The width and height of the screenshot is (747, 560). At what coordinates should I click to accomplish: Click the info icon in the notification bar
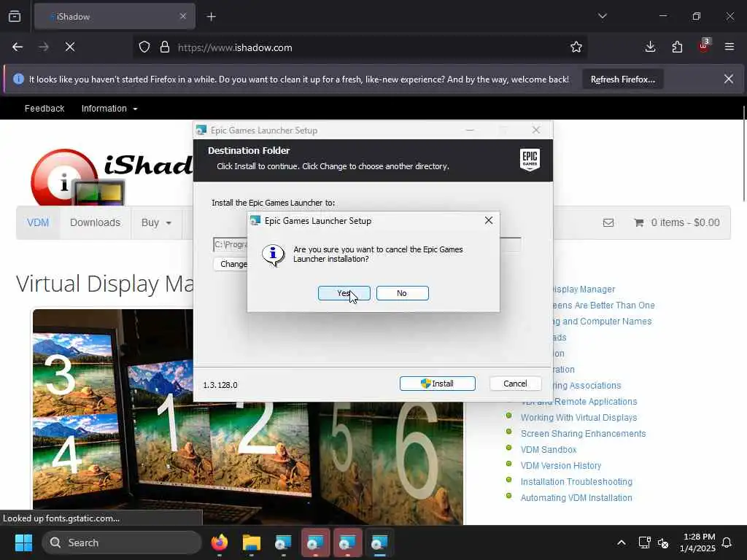point(18,79)
